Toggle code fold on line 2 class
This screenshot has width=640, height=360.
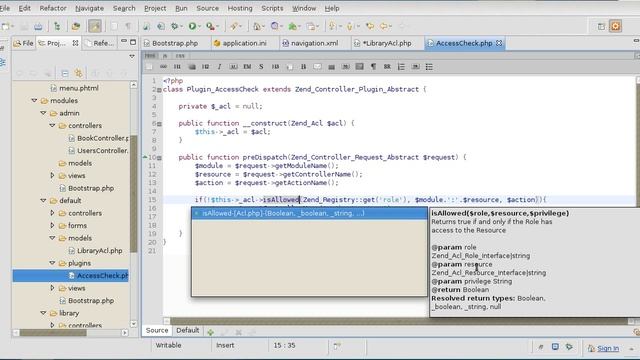[x=159, y=90]
